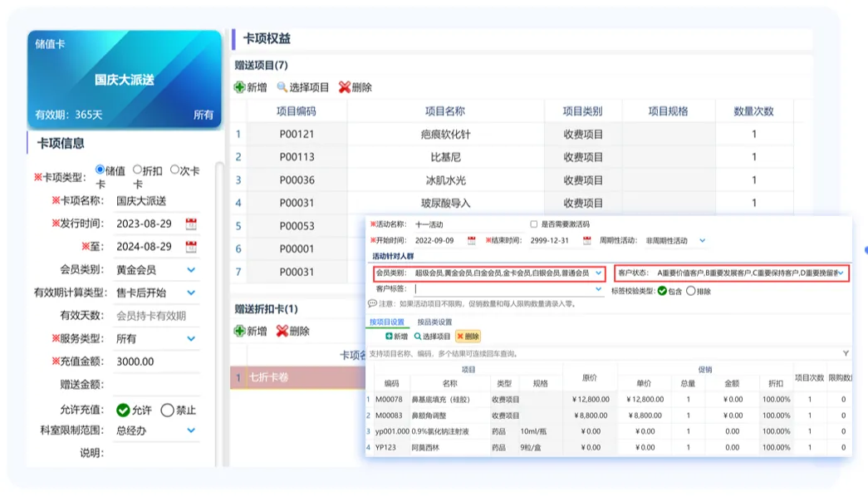Click 选择项目 button under 按项目设置

pyautogui.click(x=432, y=337)
